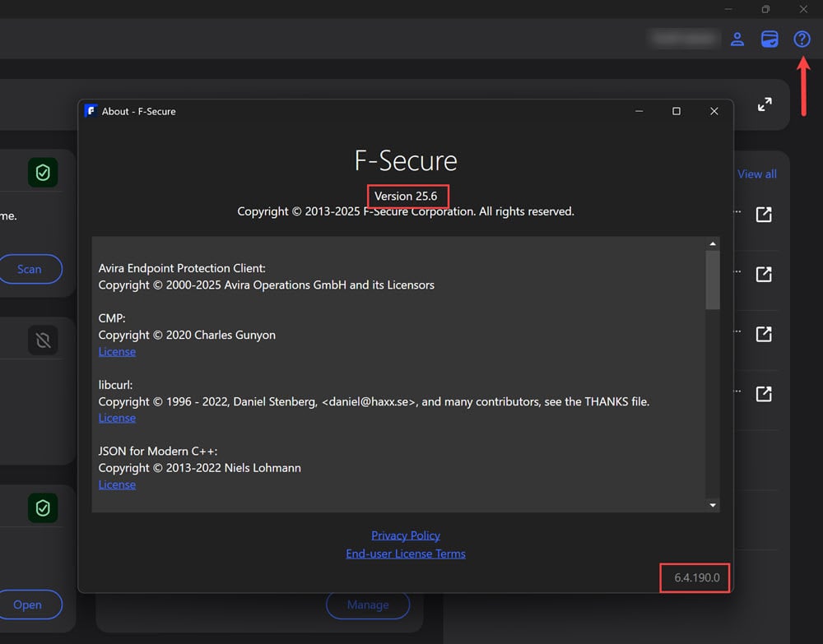
Task: Click the green shield icon above Open
Action: pos(43,507)
